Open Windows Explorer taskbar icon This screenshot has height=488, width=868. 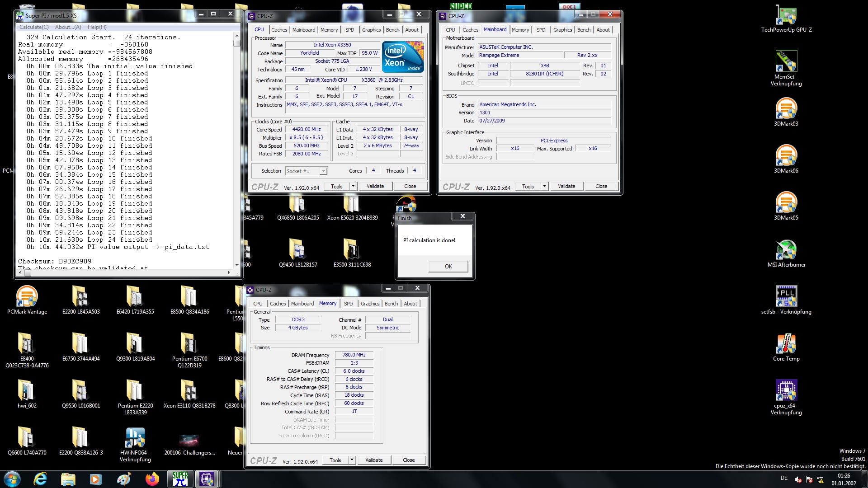[68, 479]
